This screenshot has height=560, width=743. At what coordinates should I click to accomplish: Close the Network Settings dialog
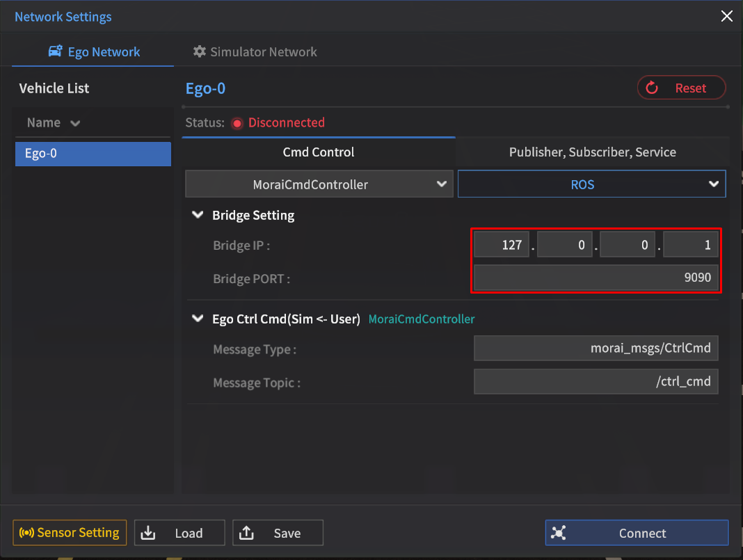(x=726, y=16)
